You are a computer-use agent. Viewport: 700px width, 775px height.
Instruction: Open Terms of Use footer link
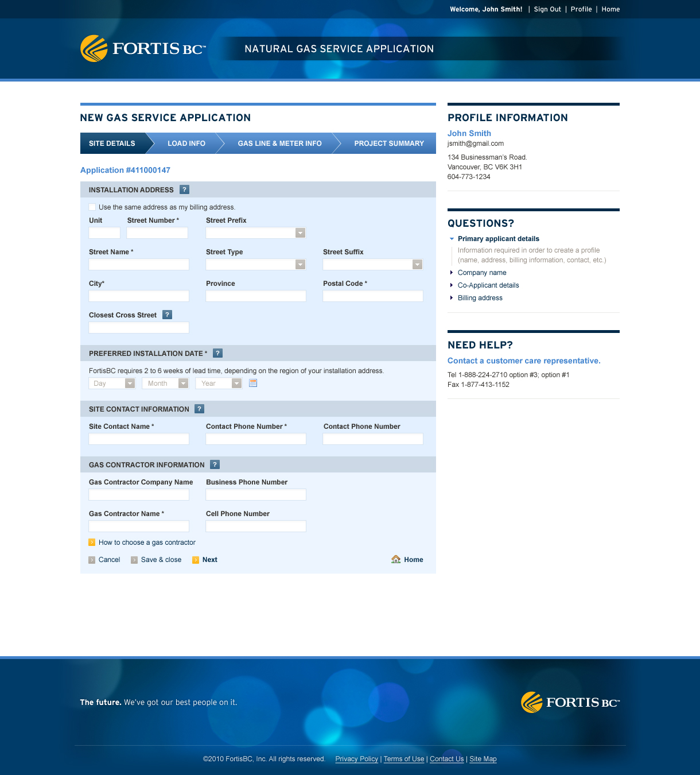[404, 759]
